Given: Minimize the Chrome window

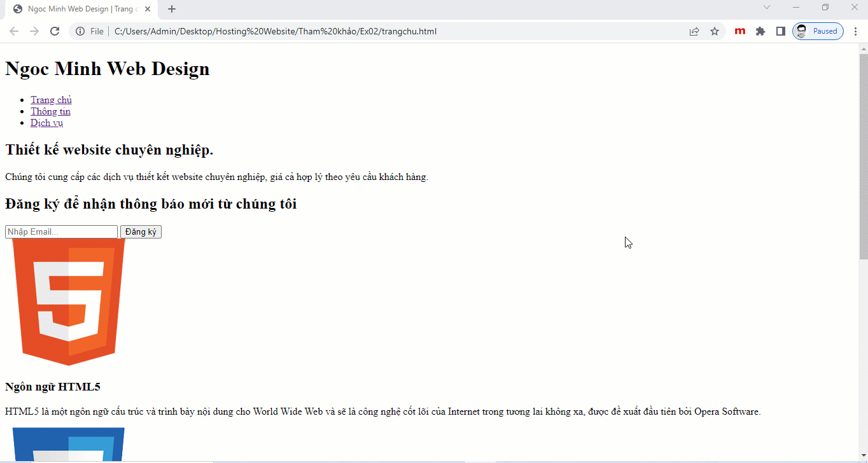Looking at the screenshot, I should [796, 7].
